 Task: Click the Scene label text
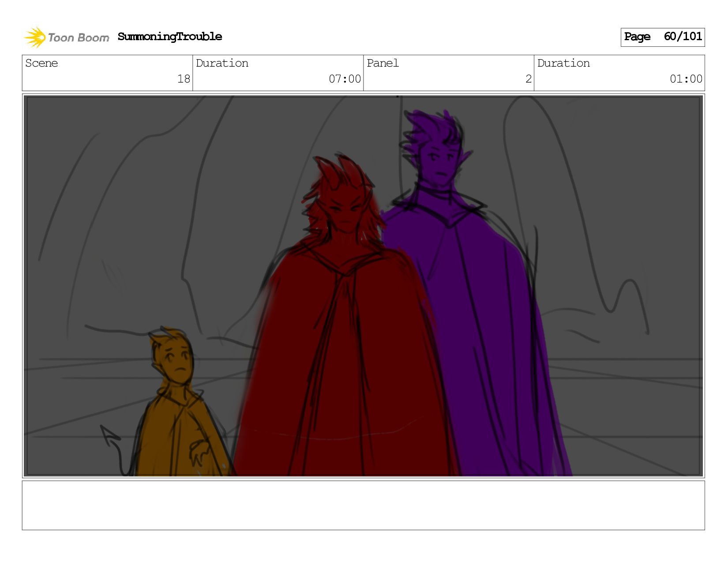point(41,63)
